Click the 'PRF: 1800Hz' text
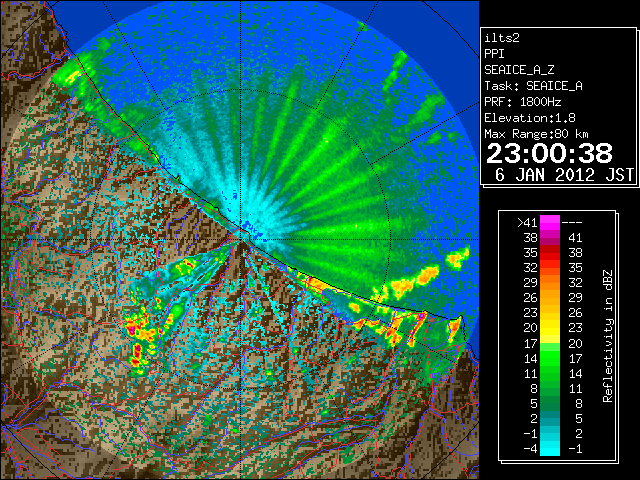 pyautogui.click(x=523, y=102)
